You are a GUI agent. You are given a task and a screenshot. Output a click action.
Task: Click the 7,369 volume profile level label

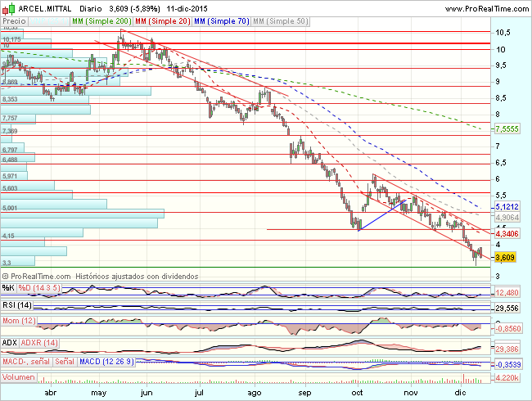(10, 131)
